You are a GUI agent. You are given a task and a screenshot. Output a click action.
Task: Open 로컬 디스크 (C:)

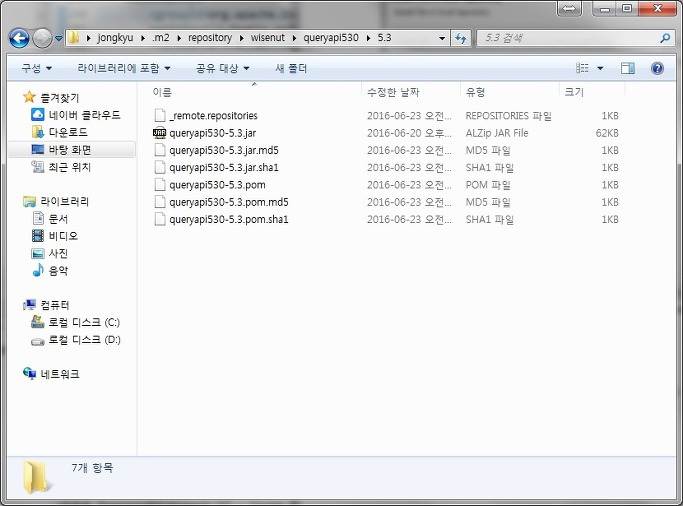[x=84, y=322]
